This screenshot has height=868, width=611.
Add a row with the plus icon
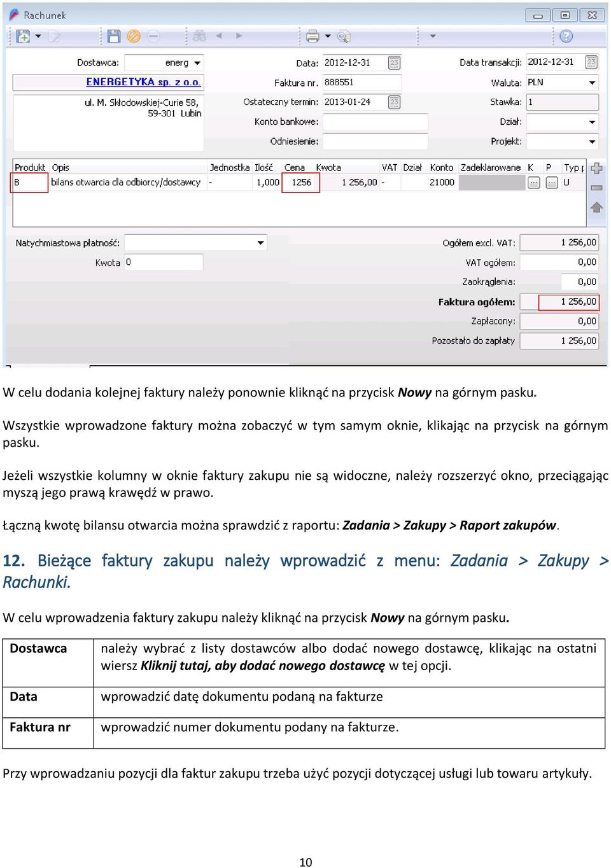tap(596, 169)
